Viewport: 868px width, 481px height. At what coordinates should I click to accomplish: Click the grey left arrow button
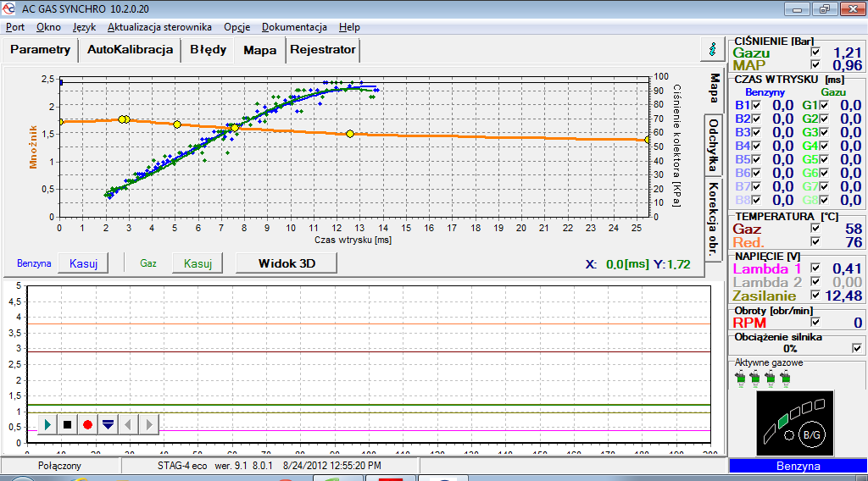pyautogui.click(x=128, y=424)
